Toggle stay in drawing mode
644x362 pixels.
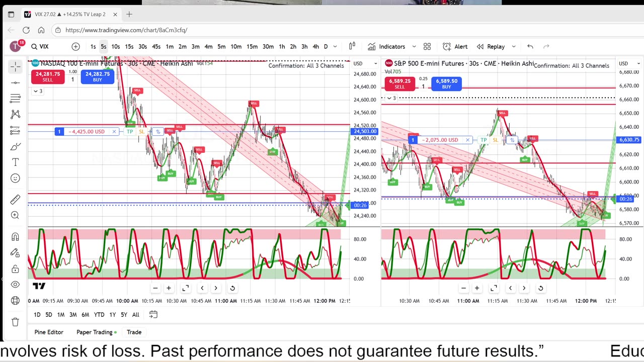coord(15,253)
